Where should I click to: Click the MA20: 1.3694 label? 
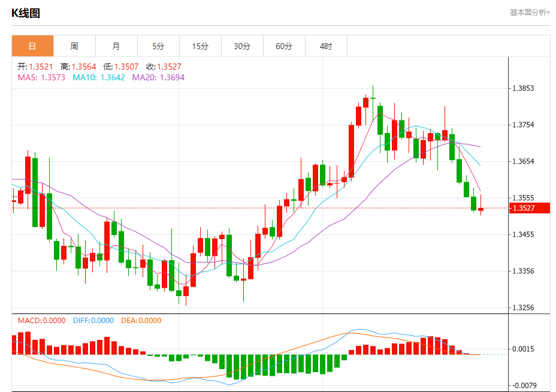[x=159, y=77]
